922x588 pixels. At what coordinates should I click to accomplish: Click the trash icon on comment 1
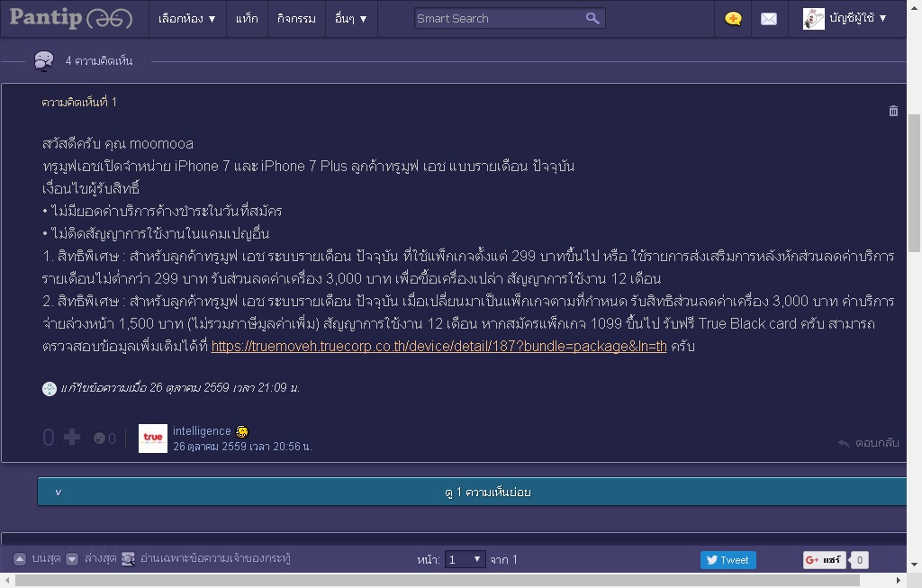tap(893, 111)
